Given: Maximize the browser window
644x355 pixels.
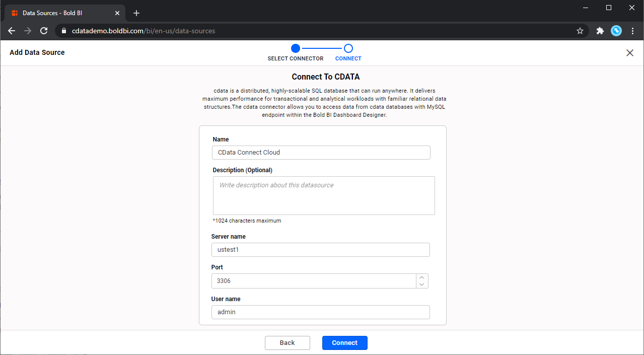Looking at the screenshot, I should [609, 8].
